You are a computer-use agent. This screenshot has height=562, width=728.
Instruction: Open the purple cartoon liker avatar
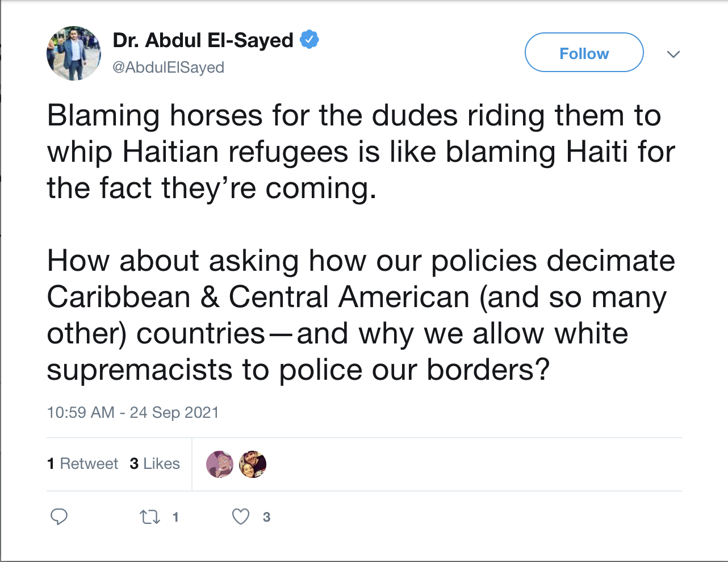[x=220, y=464]
